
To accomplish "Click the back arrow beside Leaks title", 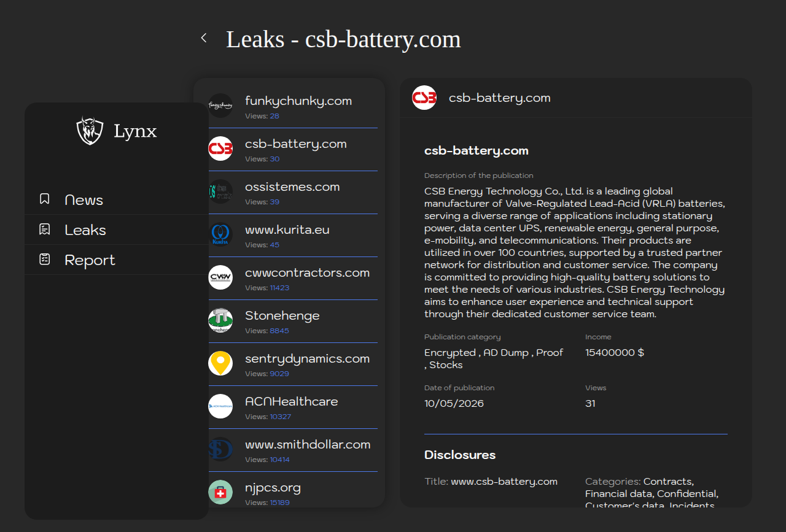I will (204, 38).
